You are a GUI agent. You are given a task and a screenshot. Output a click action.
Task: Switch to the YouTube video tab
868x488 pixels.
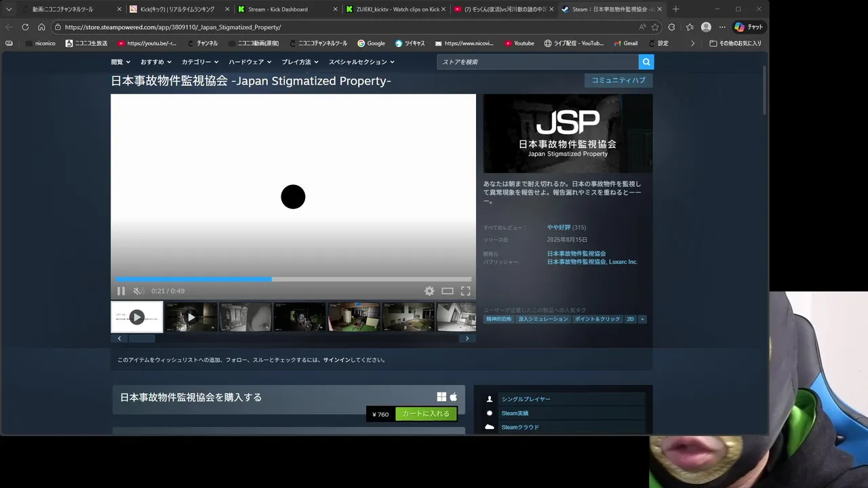503,9
